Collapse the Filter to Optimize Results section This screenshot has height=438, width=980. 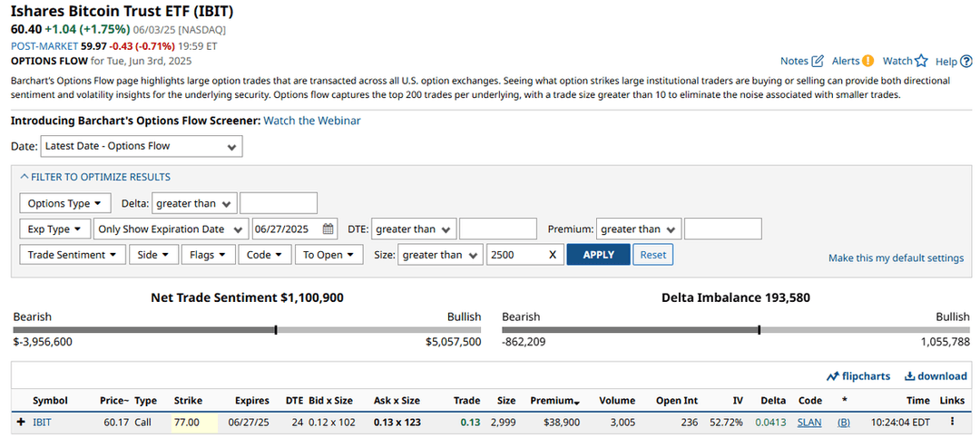coord(95,177)
